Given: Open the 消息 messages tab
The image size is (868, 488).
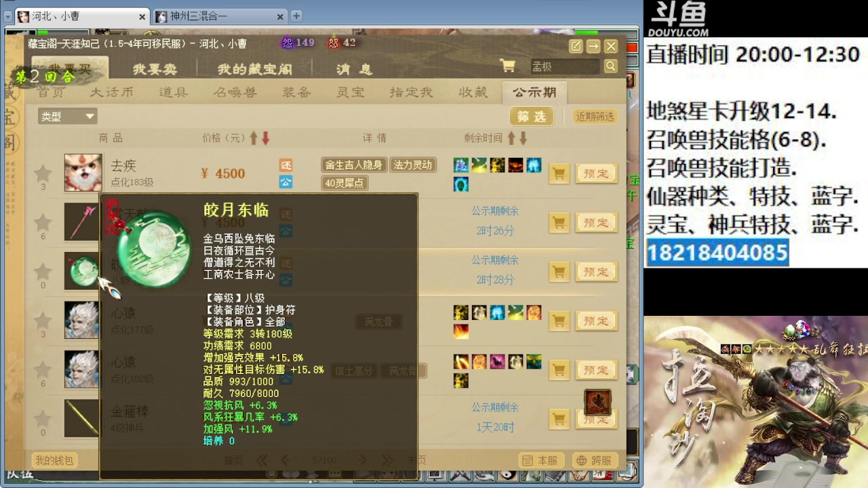Looking at the screenshot, I should point(355,69).
